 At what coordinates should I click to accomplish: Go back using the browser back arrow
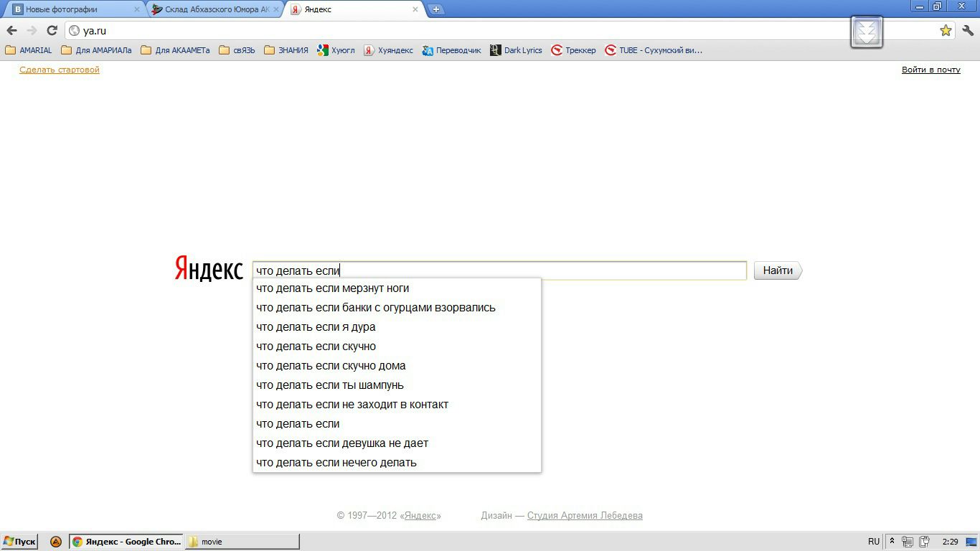(x=11, y=30)
